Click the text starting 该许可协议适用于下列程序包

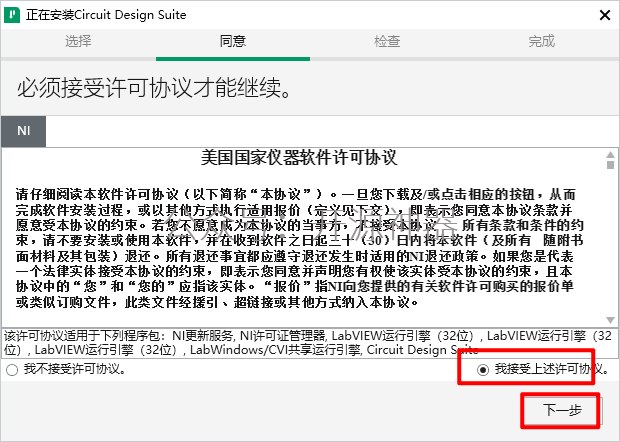(308, 343)
